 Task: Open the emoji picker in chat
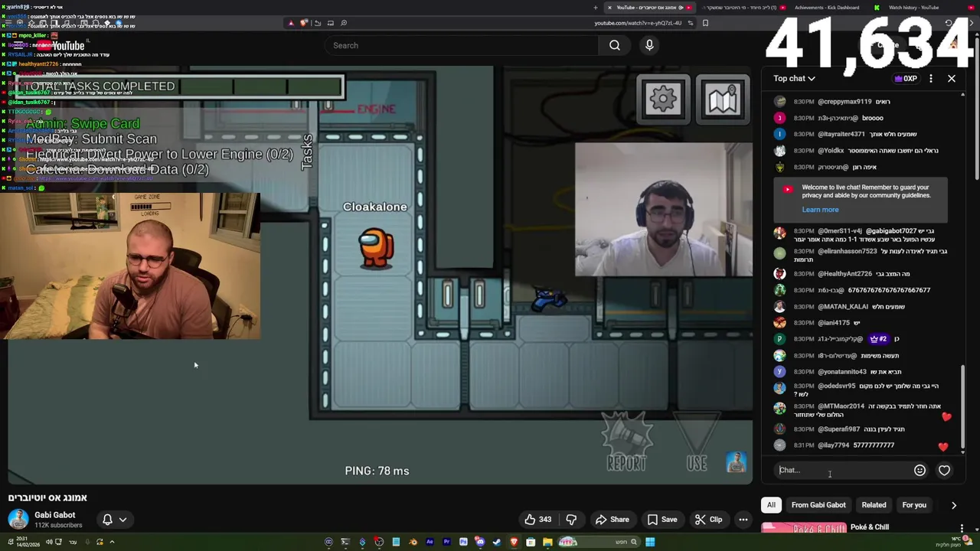point(920,471)
